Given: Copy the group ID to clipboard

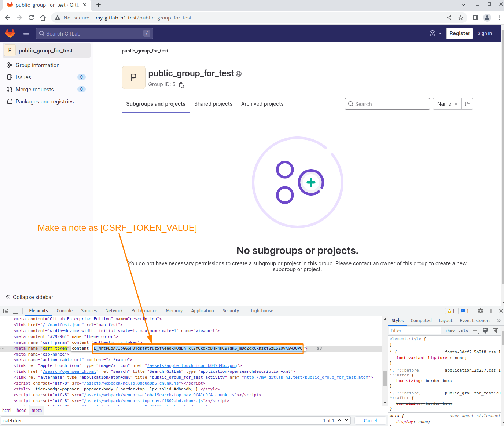Looking at the screenshot, I should (181, 85).
